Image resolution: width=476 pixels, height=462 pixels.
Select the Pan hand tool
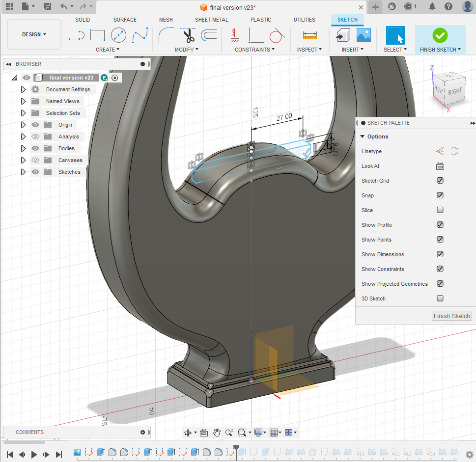[x=217, y=433]
